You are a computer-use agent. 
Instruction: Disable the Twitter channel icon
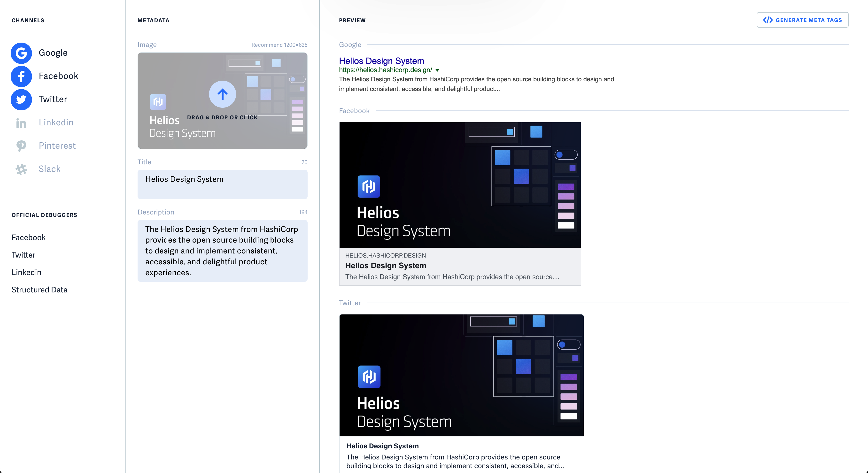[21, 99]
